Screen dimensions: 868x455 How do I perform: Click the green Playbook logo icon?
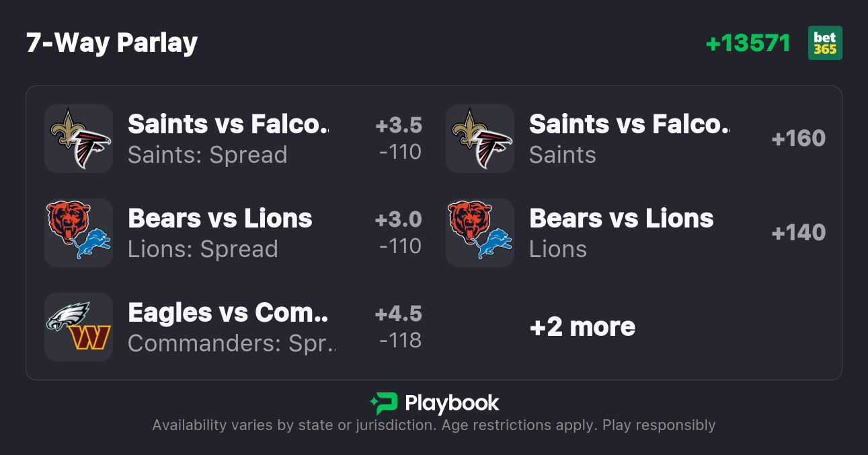point(383,403)
